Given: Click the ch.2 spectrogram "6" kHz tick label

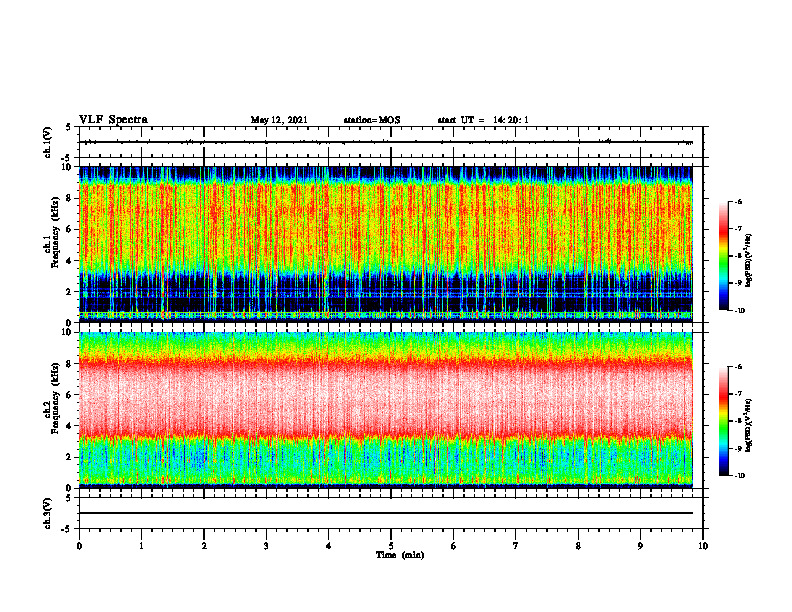Looking at the screenshot, I should 70,395.
